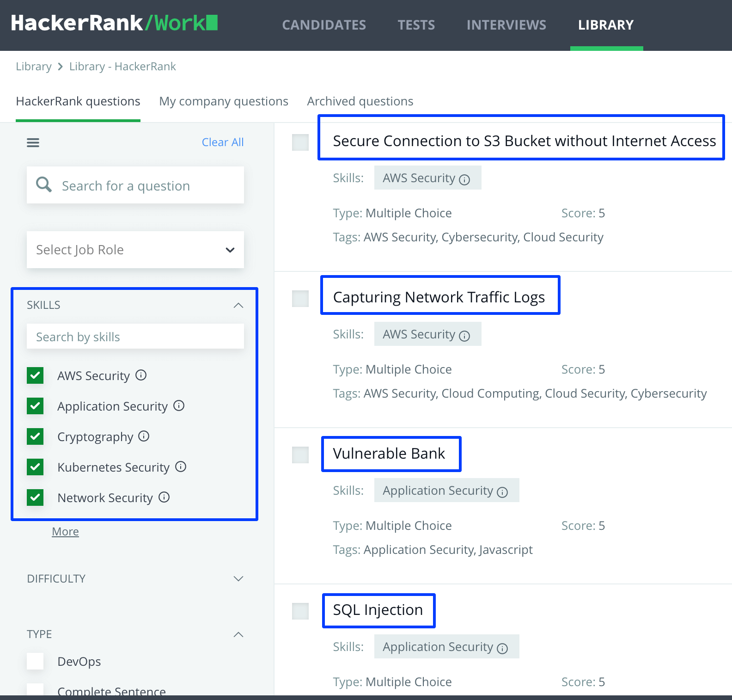Uncheck Kubernetes Security skill filter
Screen dimensions: 732x700
(35, 467)
